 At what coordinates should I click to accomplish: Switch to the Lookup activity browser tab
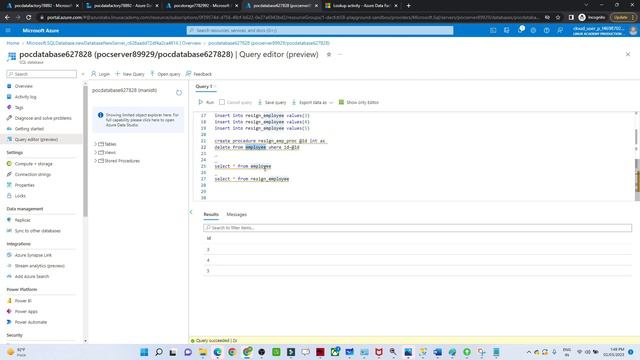[361, 6]
